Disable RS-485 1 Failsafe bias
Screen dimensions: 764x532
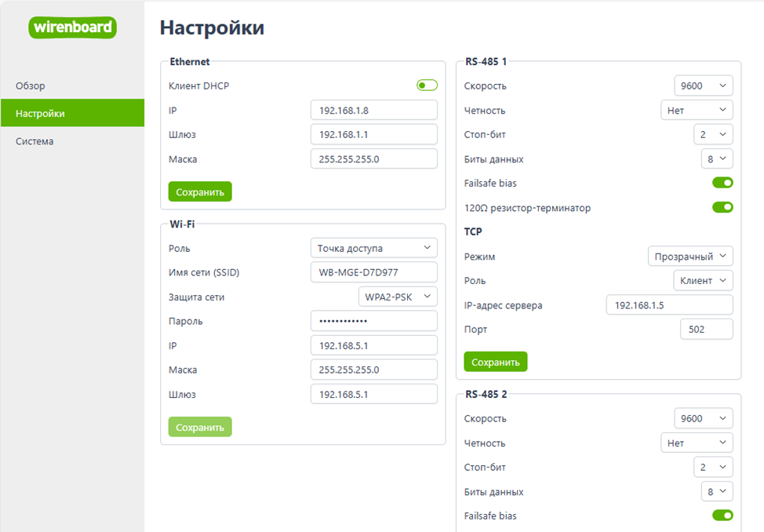click(722, 183)
